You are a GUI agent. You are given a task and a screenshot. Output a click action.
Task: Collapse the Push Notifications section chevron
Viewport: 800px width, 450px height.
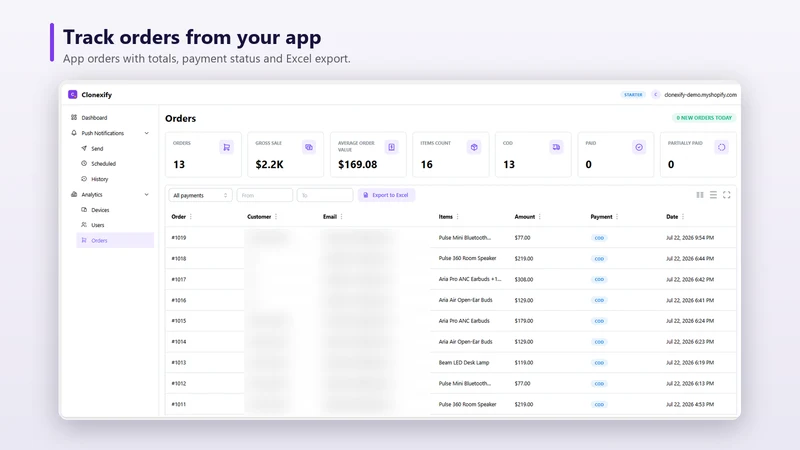(x=146, y=133)
